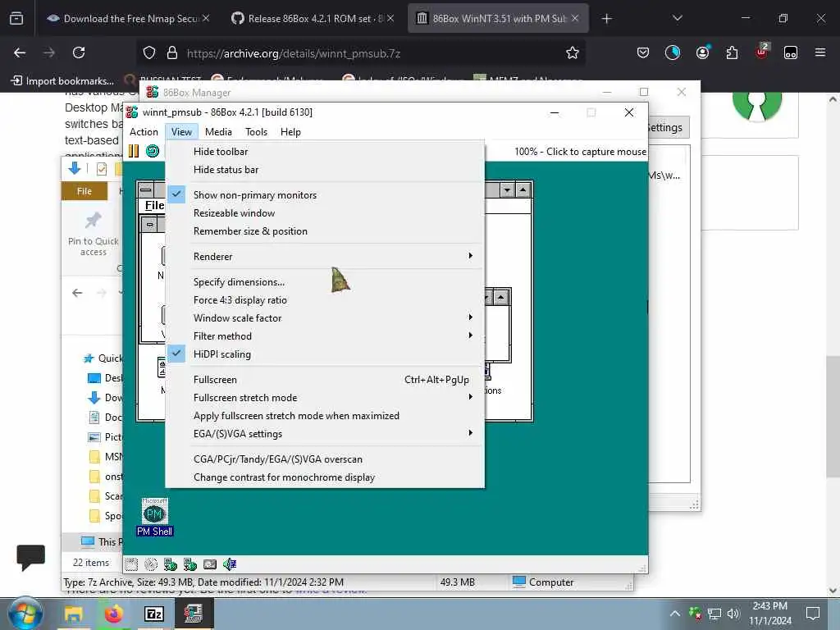Toggle Change contrast for monochrome display

pos(325,477)
